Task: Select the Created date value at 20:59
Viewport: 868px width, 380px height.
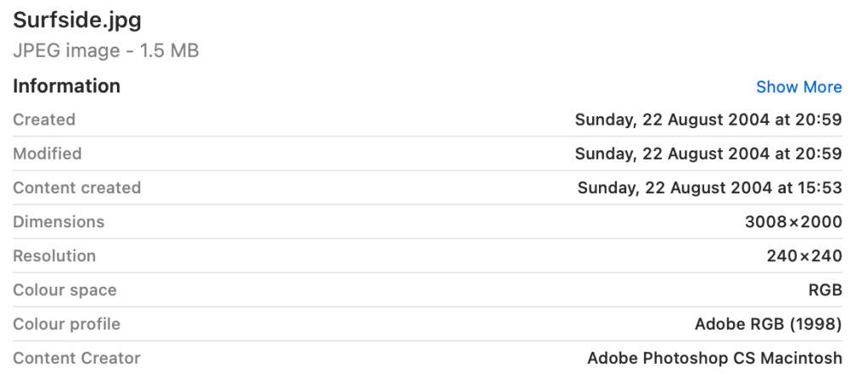Action: [x=708, y=120]
